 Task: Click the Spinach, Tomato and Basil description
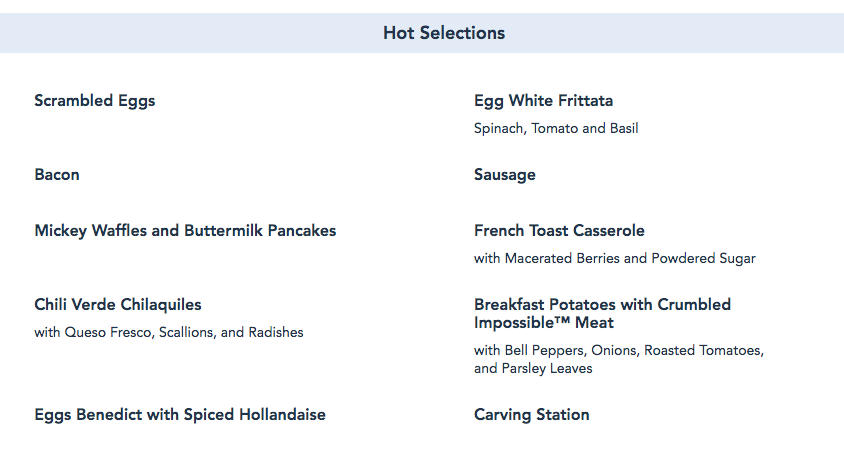(x=556, y=128)
